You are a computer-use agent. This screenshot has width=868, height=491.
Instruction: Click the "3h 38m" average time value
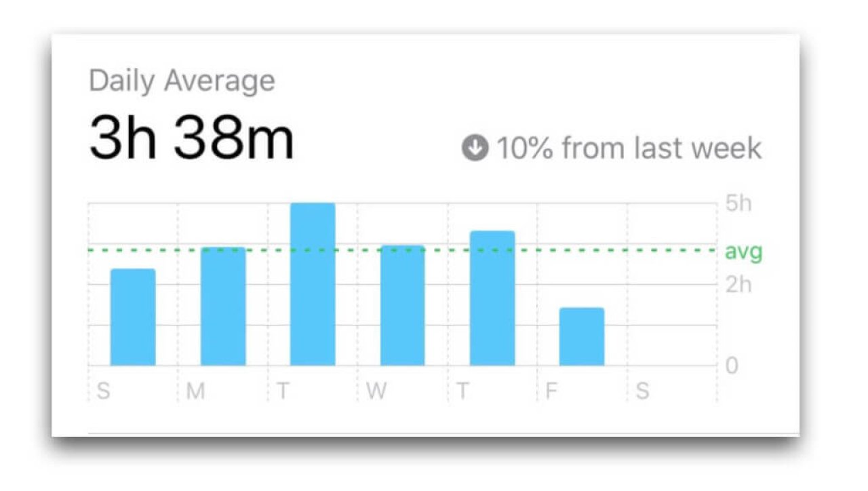(192, 140)
